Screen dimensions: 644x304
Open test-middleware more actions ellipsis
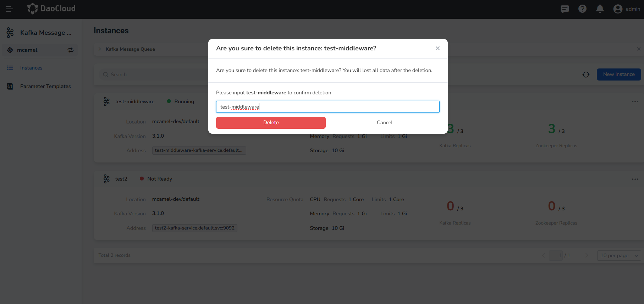point(635,102)
